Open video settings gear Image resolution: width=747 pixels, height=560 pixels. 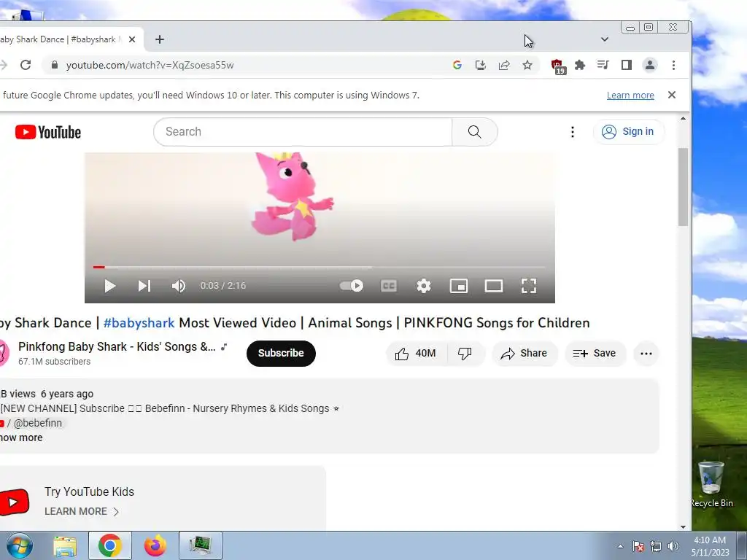[424, 286]
